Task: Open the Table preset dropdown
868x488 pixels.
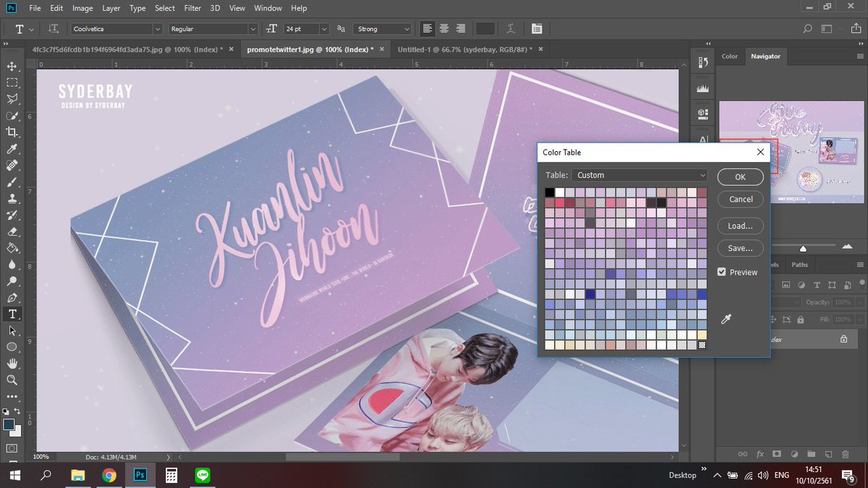Action: (639, 175)
